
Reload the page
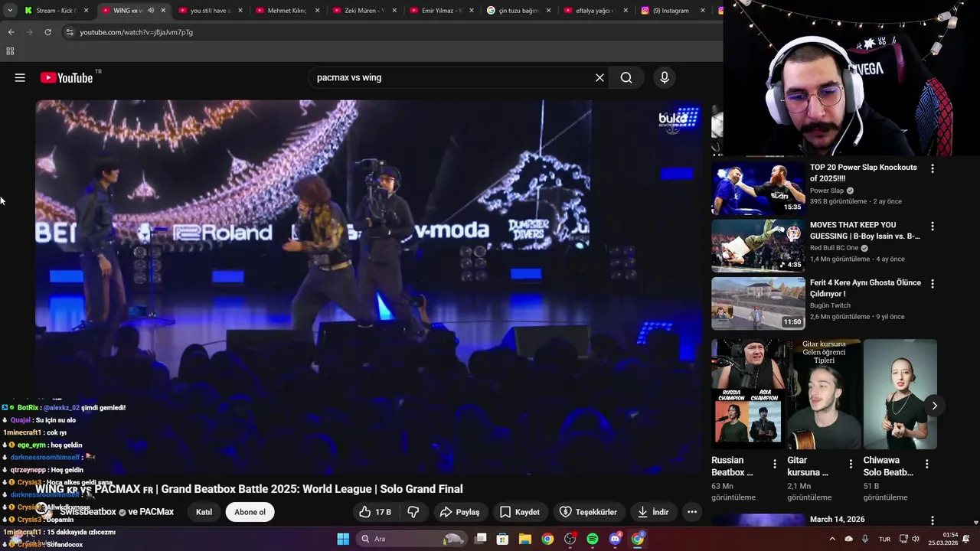click(x=47, y=32)
